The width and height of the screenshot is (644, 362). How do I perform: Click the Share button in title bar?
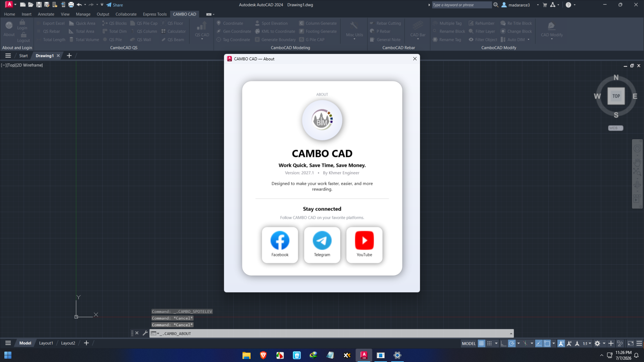click(x=115, y=5)
